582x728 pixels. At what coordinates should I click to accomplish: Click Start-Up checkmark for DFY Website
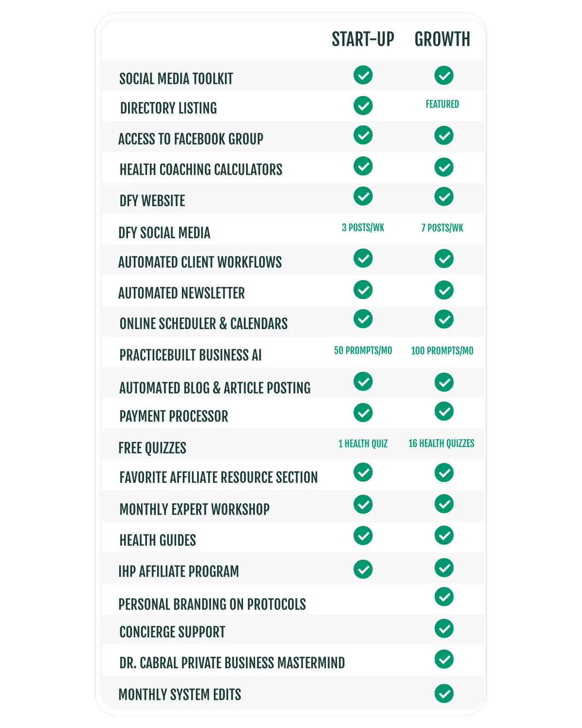pyautogui.click(x=363, y=196)
